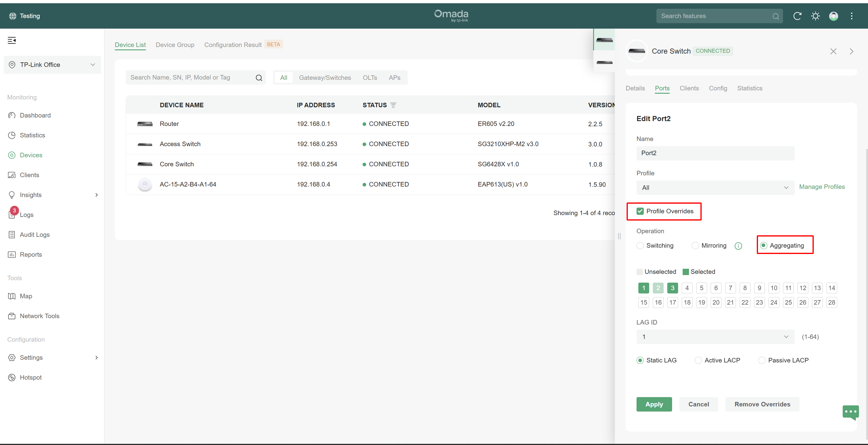868x445 pixels.
Task: Choose the Static LAG option
Action: [640, 360]
